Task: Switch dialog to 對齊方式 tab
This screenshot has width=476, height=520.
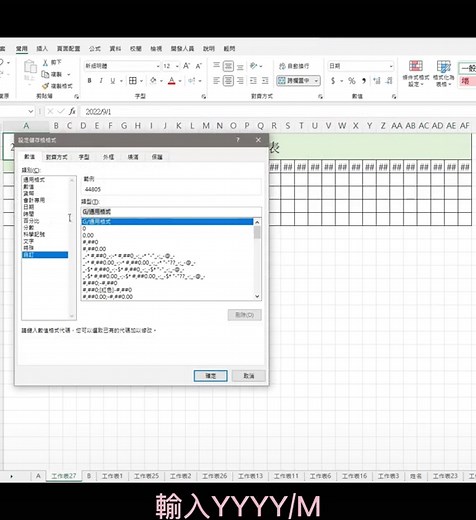Action: tap(57, 157)
